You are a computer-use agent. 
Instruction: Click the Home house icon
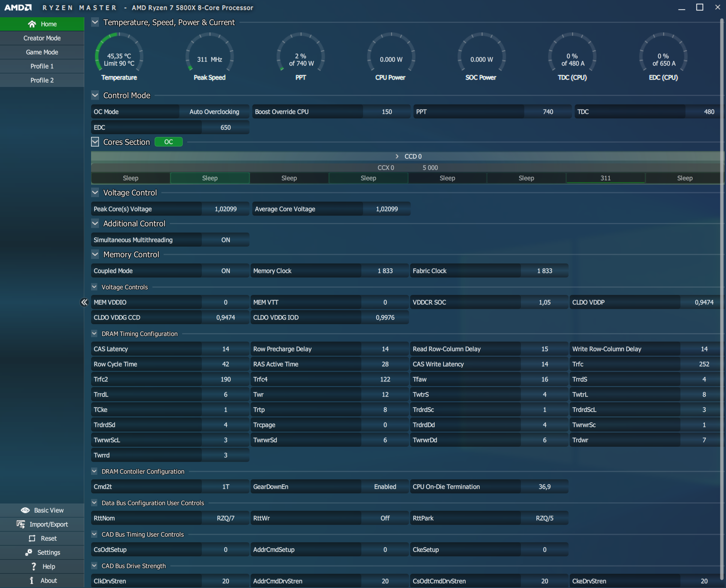pyautogui.click(x=32, y=24)
